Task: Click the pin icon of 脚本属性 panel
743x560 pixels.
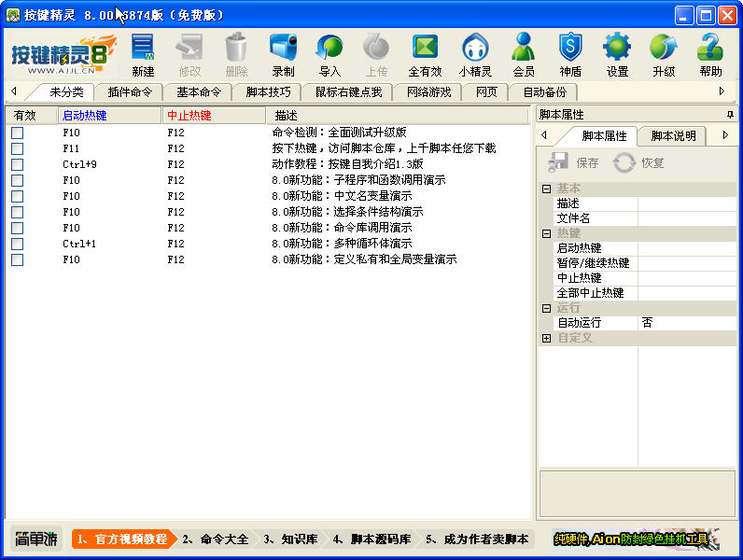Action: [730, 114]
